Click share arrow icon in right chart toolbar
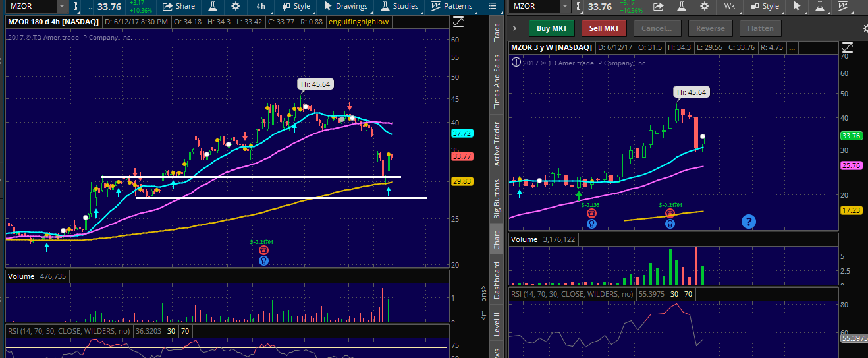868x358 pixels. (658, 7)
